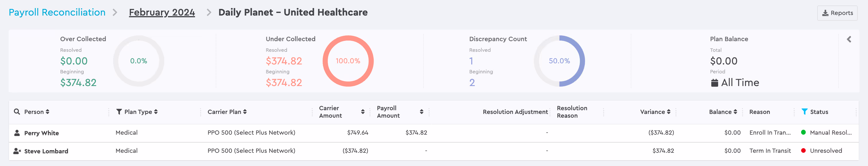The image size is (868, 166).
Task: Click Perry White's person icon
Action: [17, 133]
